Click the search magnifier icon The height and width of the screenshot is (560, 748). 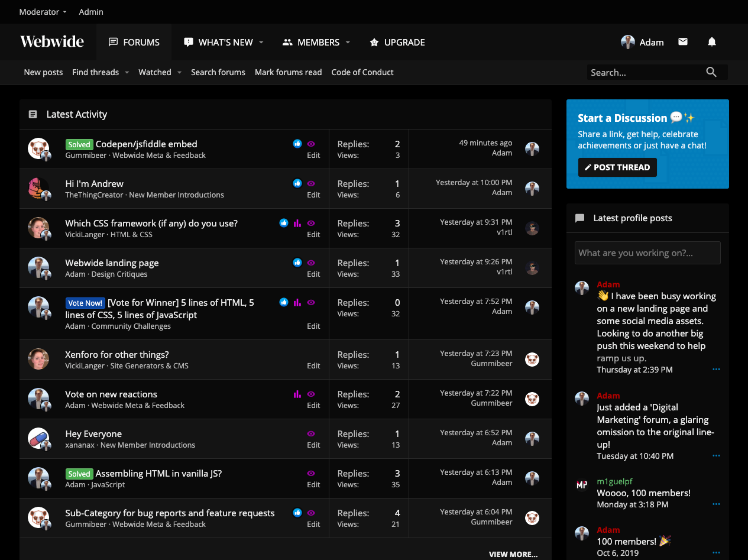(711, 72)
